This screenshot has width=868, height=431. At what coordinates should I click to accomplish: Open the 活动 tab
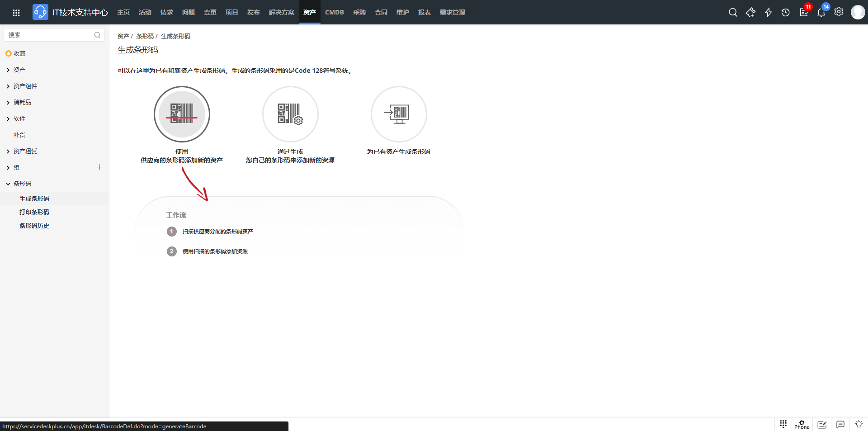coord(145,12)
